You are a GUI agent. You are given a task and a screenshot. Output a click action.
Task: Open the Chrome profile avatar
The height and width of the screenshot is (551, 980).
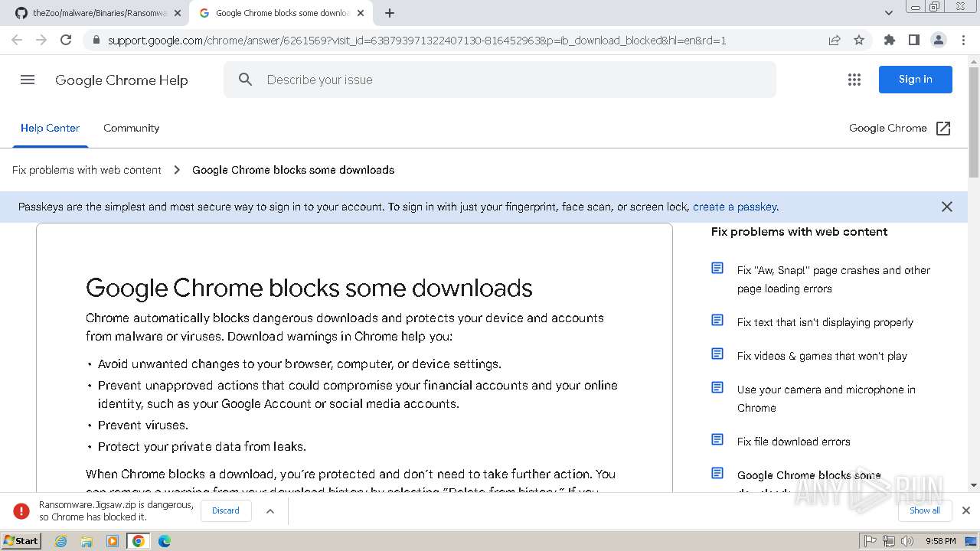(938, 40)
